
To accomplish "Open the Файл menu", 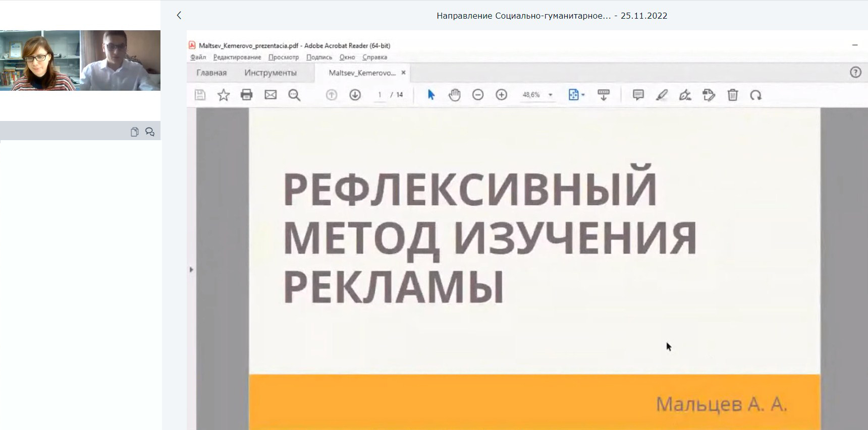I will point(198,57).
